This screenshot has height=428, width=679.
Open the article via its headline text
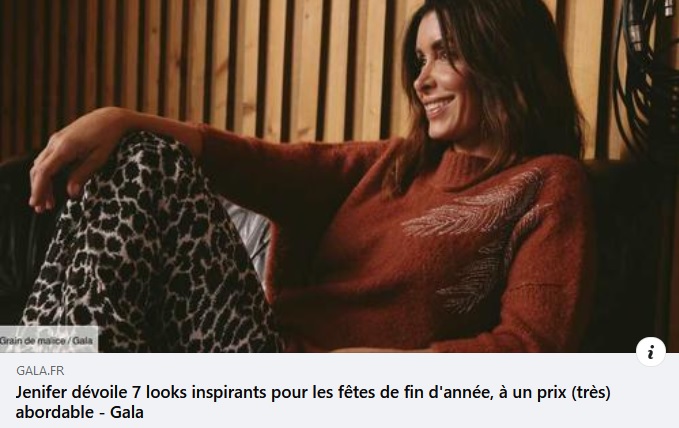(313, 402)
